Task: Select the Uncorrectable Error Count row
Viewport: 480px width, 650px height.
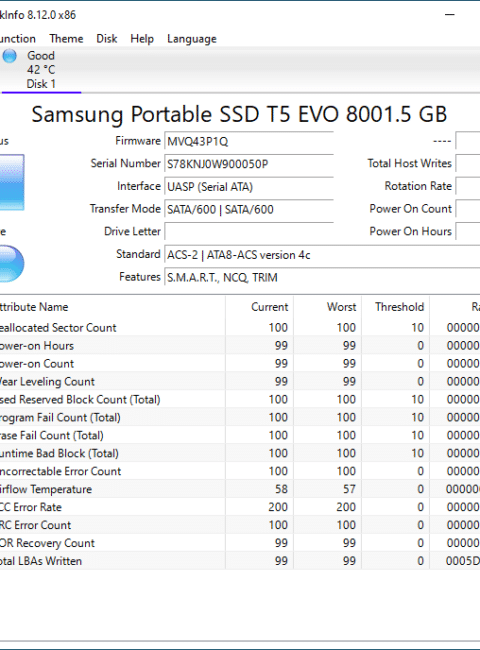Action: [240, 471]
